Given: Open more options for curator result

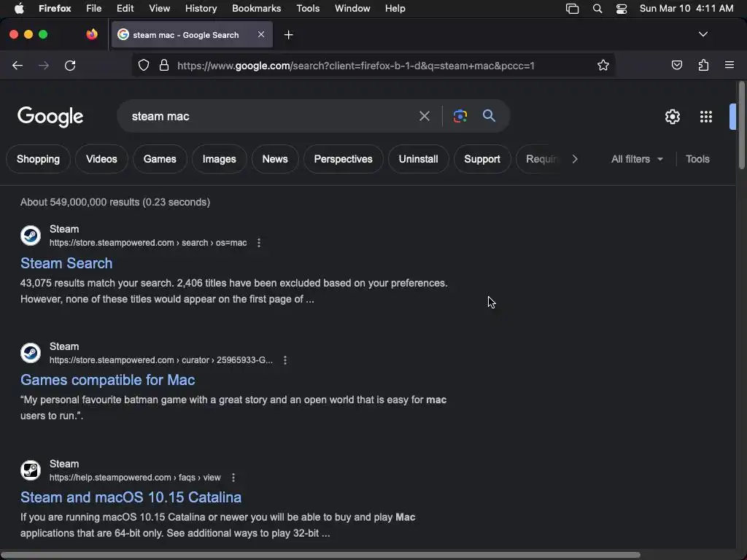Looking at the screenshot, I should point(285,360).
